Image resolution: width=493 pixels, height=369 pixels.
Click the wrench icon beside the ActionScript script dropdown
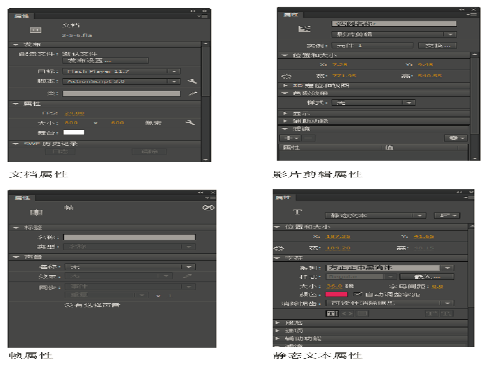pyautogui.click(x=192, y=81)
